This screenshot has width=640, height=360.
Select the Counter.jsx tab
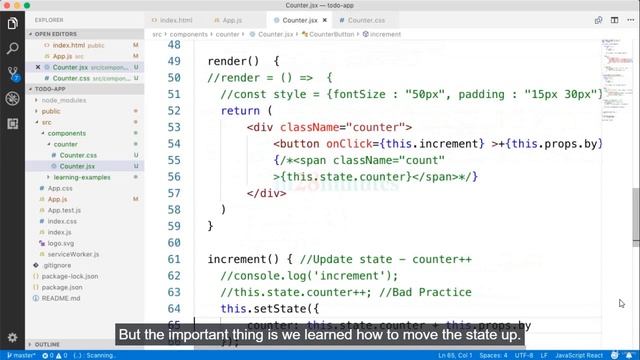(300, 20)
